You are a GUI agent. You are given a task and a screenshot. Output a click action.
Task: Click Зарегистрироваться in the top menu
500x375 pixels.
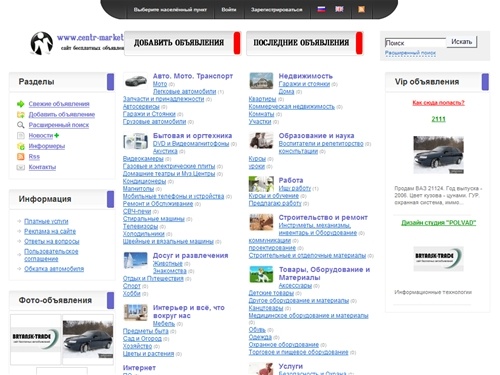277,10
